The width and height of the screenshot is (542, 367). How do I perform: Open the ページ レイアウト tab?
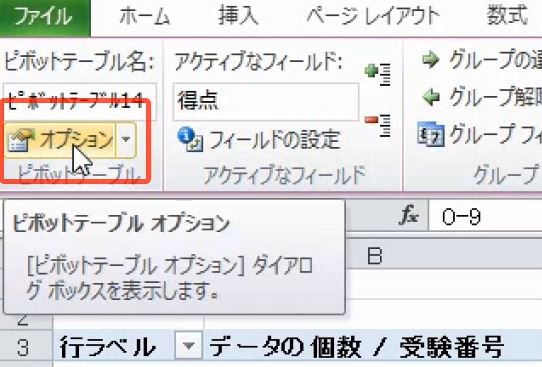[x=373, y=16]
